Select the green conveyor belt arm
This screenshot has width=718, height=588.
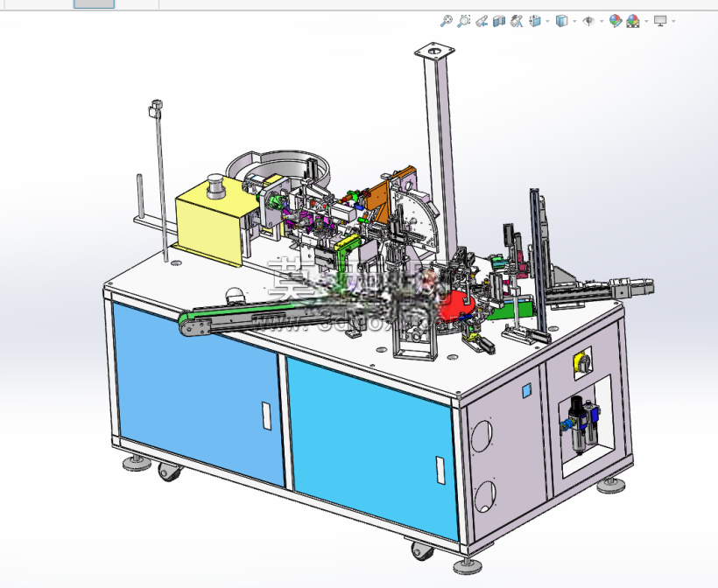[257, 314]
